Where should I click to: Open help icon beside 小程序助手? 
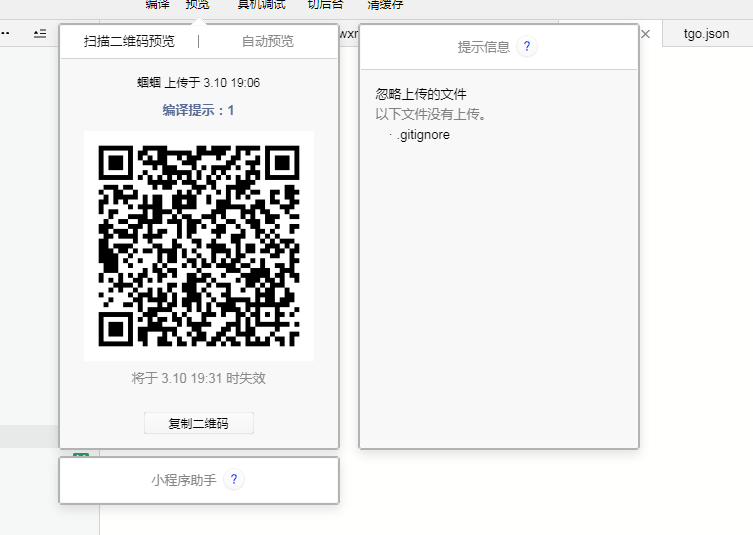pos(234,479)
